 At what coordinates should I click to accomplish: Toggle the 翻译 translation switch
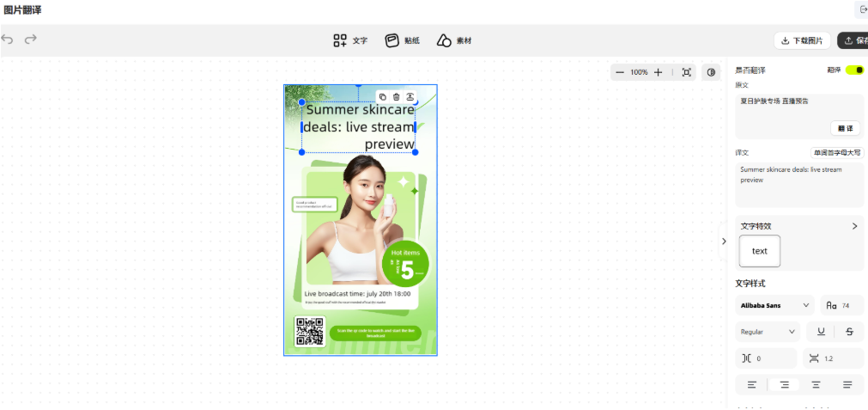854,70
